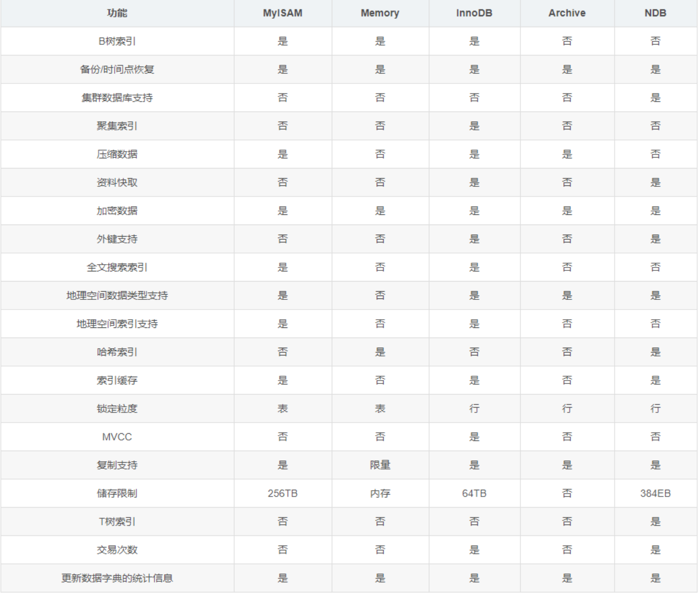Click the MyISAM 是 cell in 索引缓存 row
The image size is (700, 593).
coord(283,380)
